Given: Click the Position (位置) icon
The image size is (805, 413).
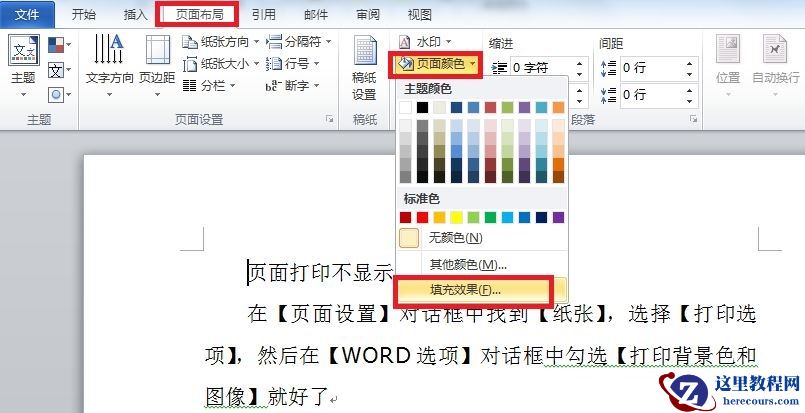Looking at the screenshot, I should (728, 60).
